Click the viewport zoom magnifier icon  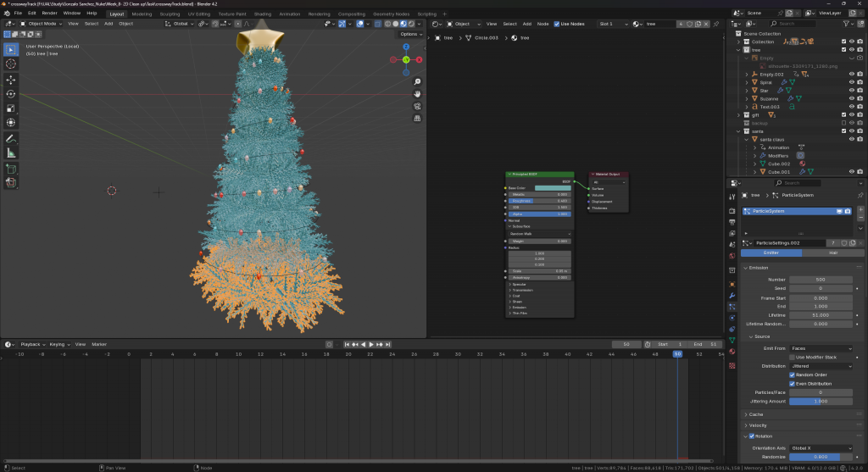[417, 82]
